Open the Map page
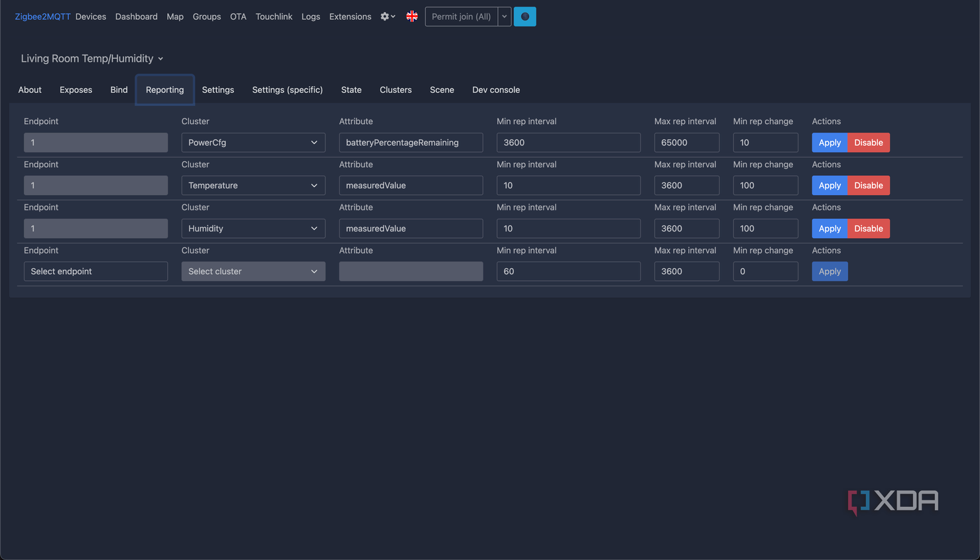Viewport: 980px width, 560px height. [175, 17]
